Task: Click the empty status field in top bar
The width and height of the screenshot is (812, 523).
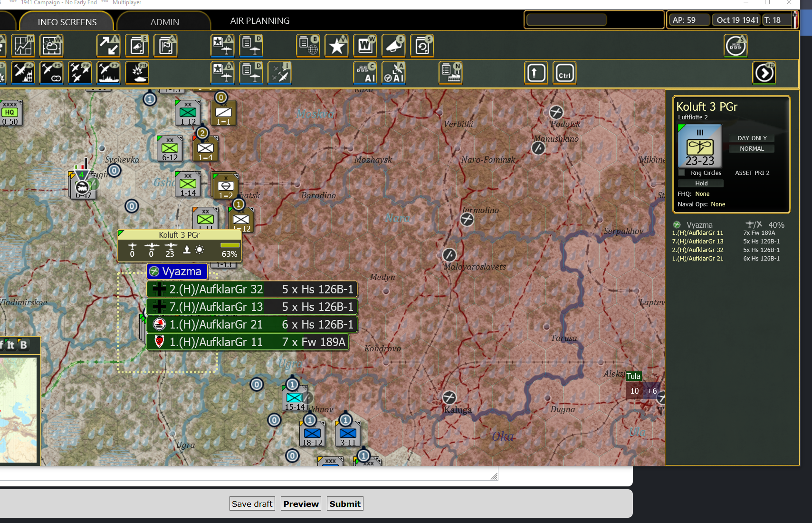Action: (566, 20)
